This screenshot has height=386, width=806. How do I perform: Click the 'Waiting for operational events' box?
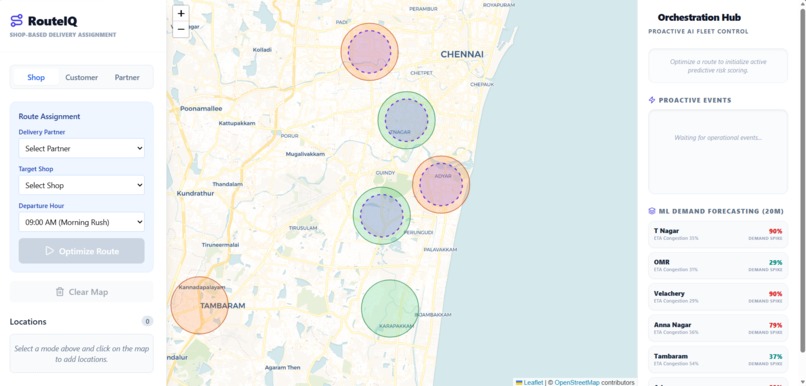pos(718,152)
